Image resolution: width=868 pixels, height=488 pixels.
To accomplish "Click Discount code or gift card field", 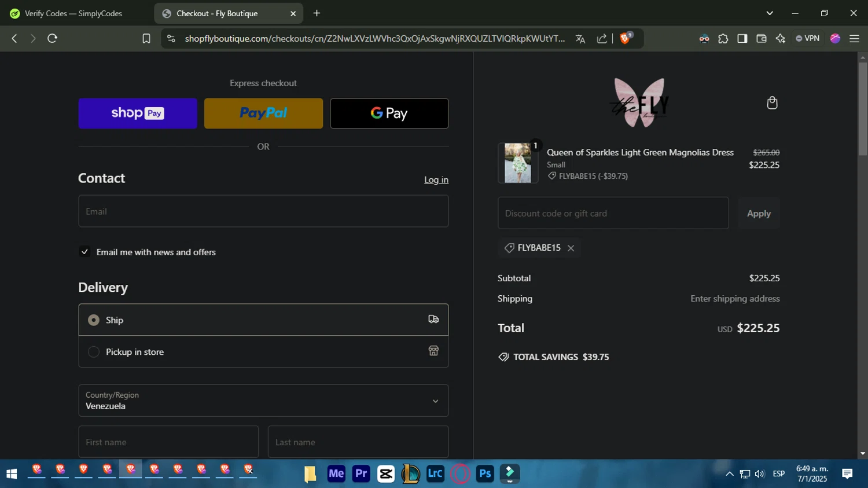I will [613, 213].
